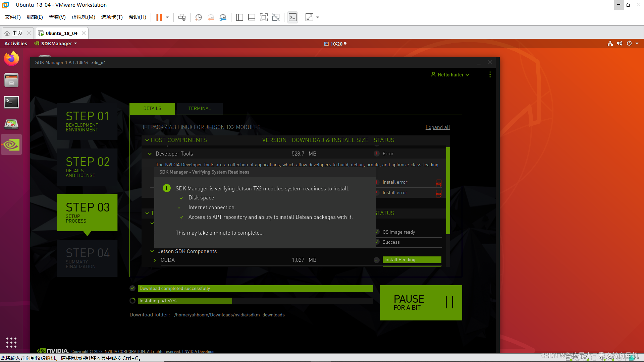The width and height of the screenshot is (644, 362).
Task: Select STEP 03 Setup Process
Action: pos(87,213)
